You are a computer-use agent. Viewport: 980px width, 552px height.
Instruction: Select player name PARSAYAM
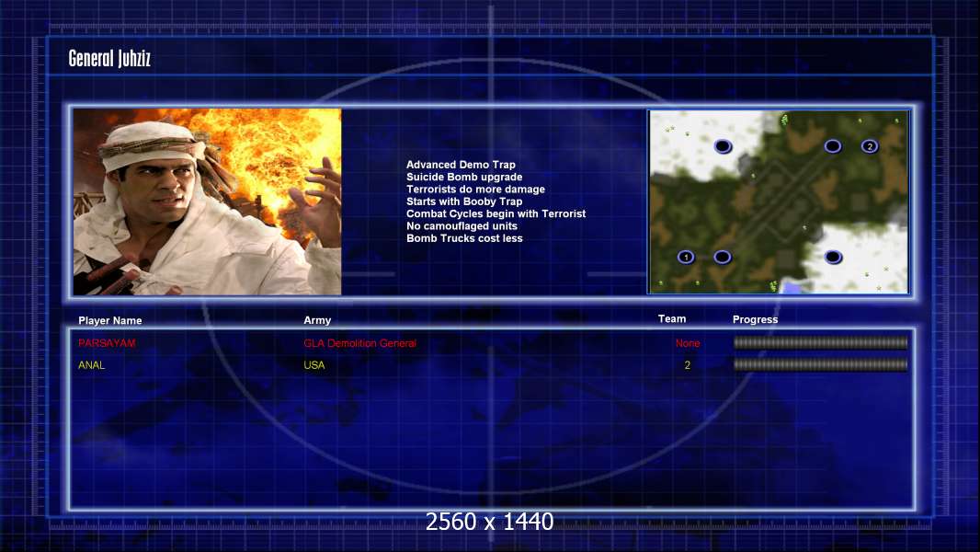coord(107,343)
